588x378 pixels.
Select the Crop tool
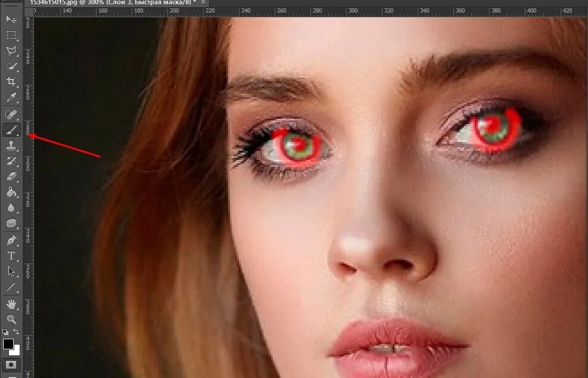[x=11, y=82]
